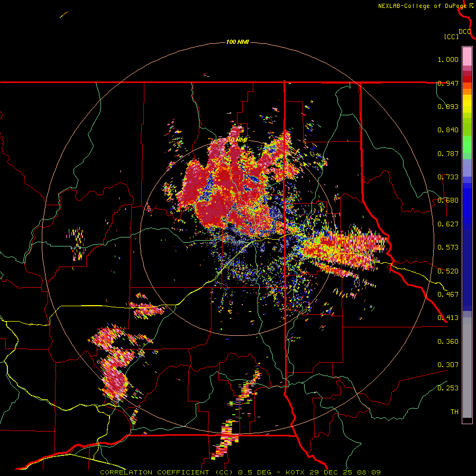Click the [CC] color scale label
Image resolution: width=476 pixels, height=476 pixels.
point(451,36)
